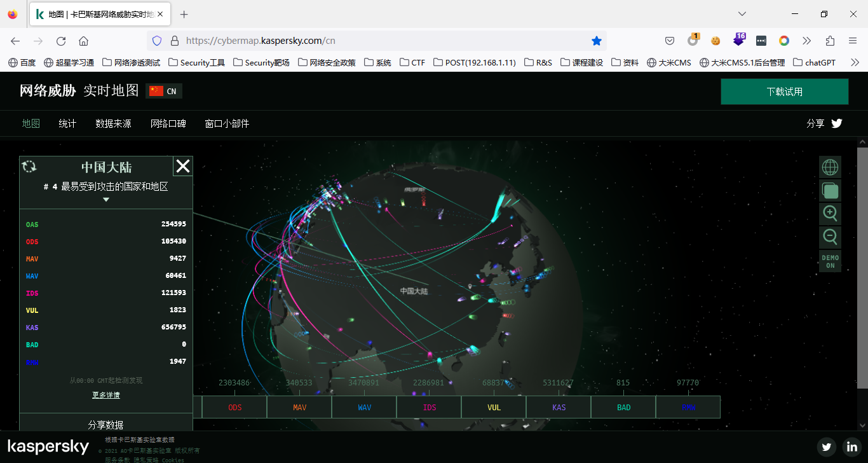The height and width of the screenshot is (463, 868).
Task: Zoom out on the threat map
Action: 830,237
